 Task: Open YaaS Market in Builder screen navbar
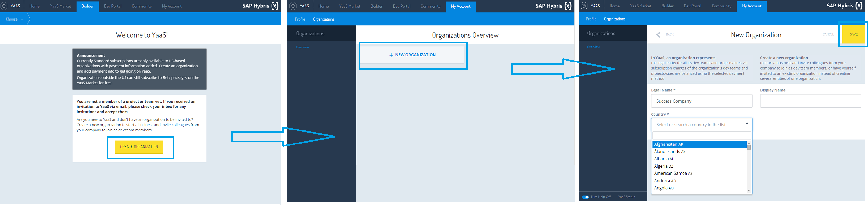click(61, 6)
